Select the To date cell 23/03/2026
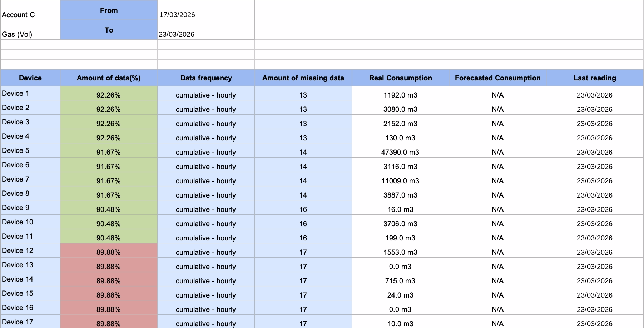The height and width of the screenshot is (328, 644). click(x=206, y=30)
